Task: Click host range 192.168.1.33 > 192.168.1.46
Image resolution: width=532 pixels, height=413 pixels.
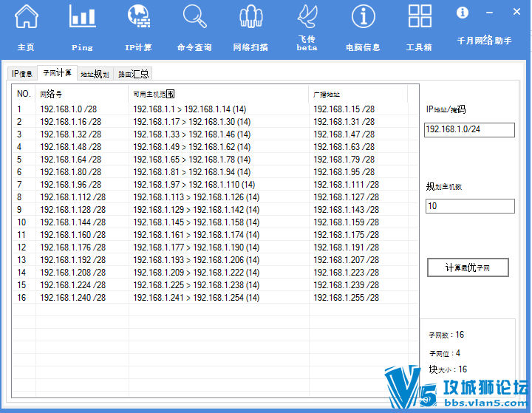Action: pyautogui.click(x=192, y=134)
